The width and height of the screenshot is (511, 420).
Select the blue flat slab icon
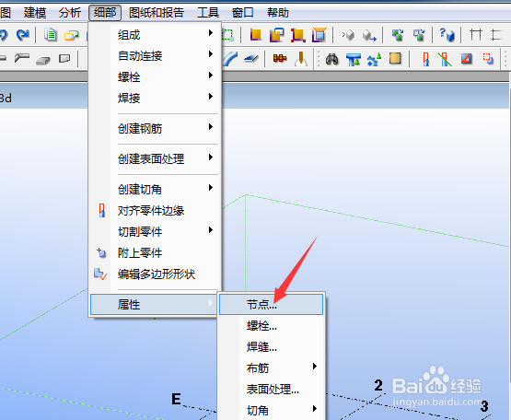click(251, 59)
